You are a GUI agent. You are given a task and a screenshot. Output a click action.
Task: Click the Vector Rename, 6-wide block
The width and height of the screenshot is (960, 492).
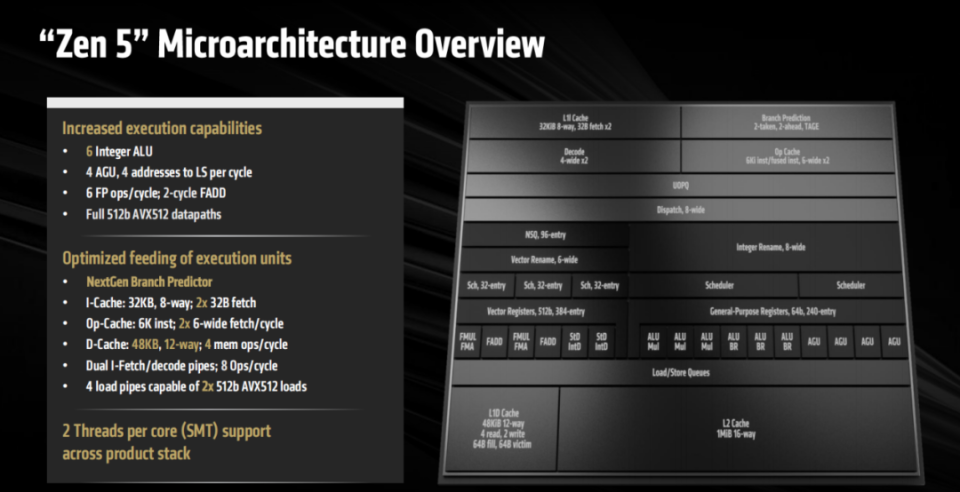point(544,259)
